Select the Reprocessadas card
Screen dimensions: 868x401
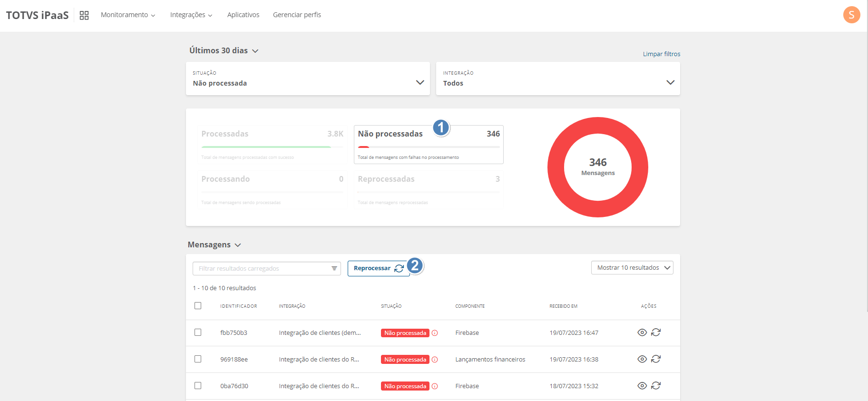[x=429, y=190]
